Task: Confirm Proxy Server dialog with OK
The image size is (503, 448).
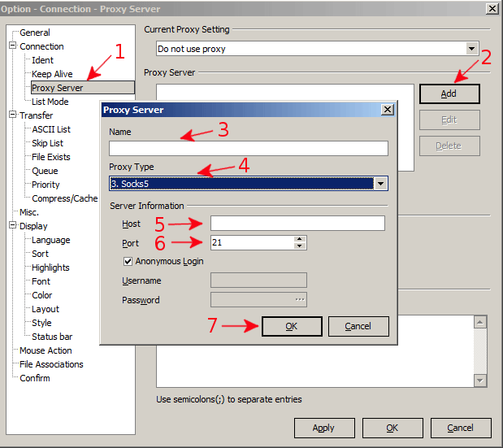Action: 292,326
